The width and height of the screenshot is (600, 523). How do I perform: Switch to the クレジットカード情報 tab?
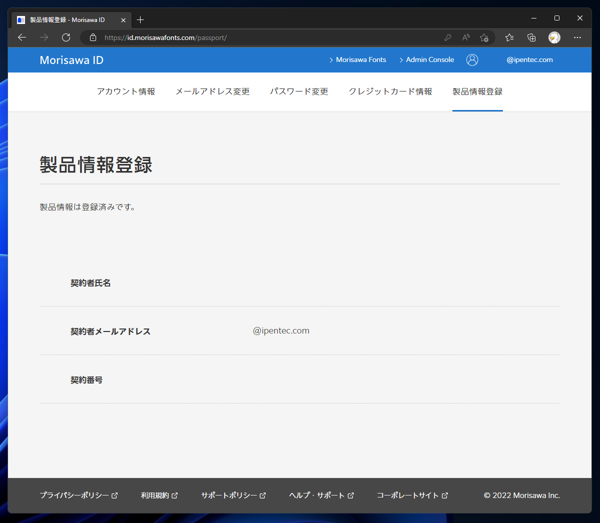pos(390,91)
